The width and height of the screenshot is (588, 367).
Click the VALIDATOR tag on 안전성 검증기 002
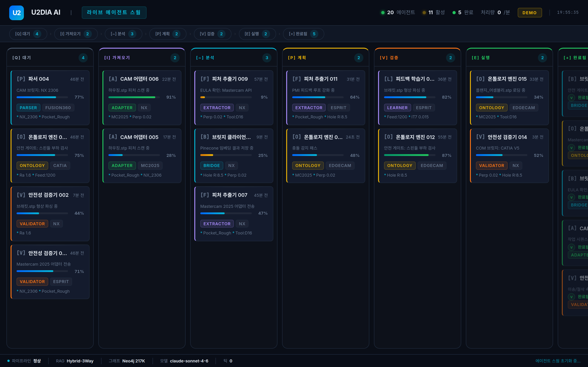click(32, 224)
